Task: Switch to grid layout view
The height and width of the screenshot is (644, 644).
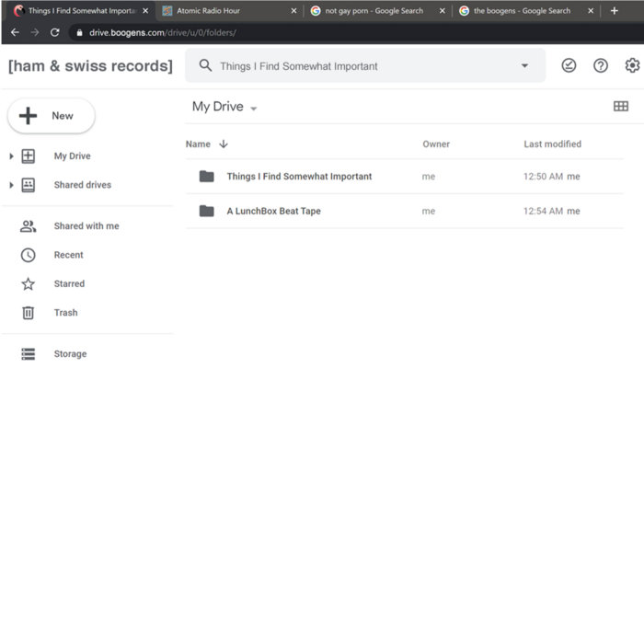Action: [x=621, y=107]
